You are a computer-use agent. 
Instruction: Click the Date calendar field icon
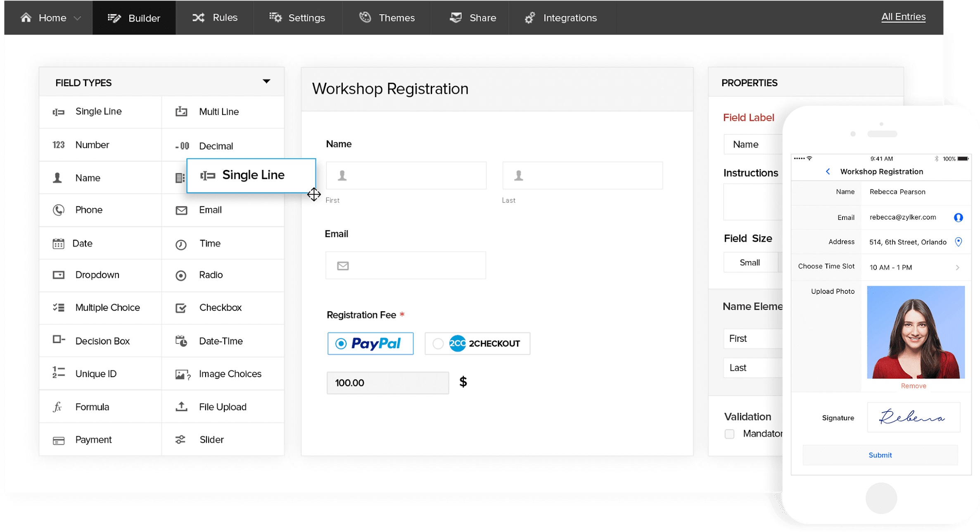pyautogui.click(x=58, y=243)
